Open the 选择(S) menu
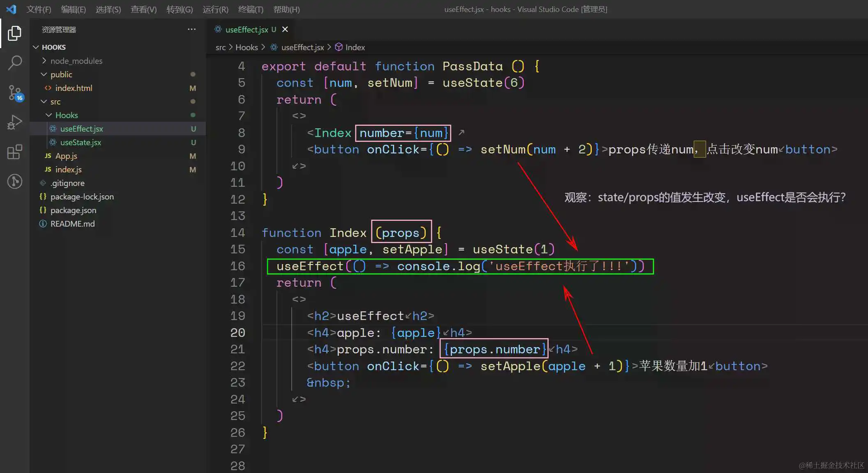The height and width of the screenshot is (473, 868). [108, 9]
